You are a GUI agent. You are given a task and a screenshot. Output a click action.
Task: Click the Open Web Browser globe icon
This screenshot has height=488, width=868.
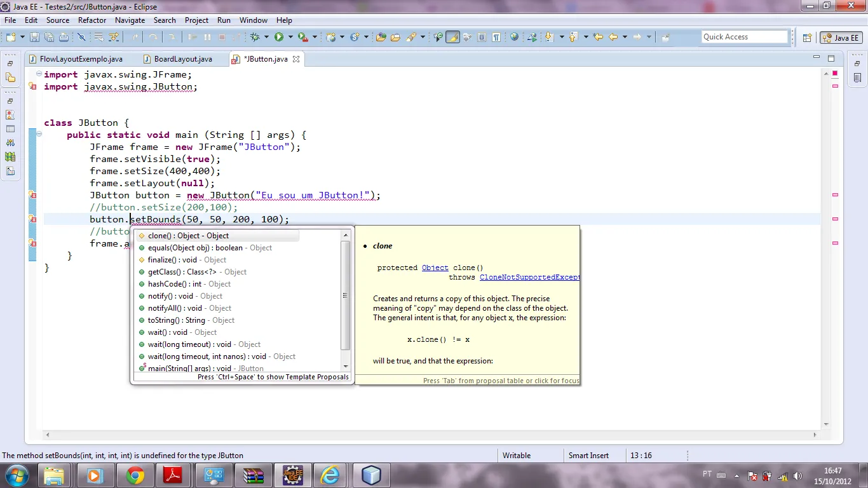[514, 37]
